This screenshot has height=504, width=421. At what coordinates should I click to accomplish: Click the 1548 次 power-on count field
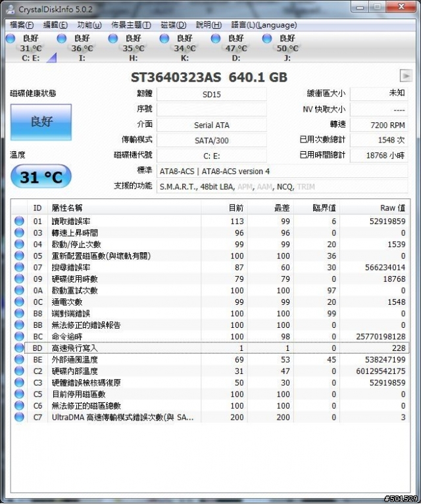pyautogui.click(x=379, y=140)
